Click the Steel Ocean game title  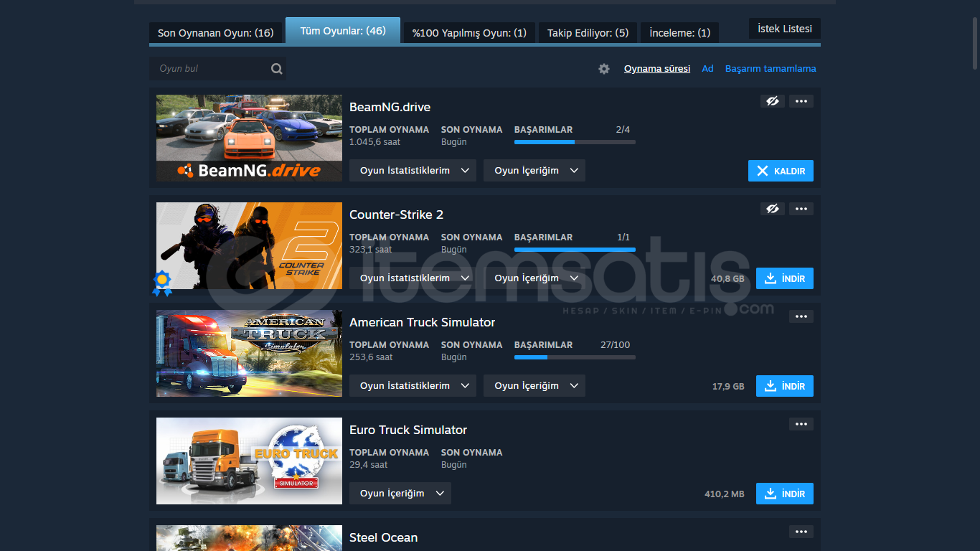(383, 537)
